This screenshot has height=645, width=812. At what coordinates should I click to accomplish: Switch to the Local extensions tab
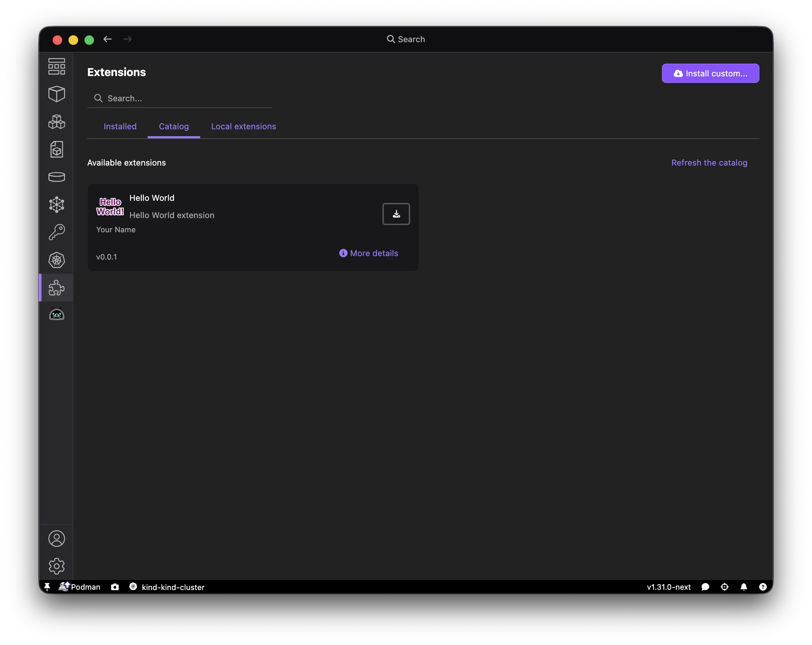point(243,127)
